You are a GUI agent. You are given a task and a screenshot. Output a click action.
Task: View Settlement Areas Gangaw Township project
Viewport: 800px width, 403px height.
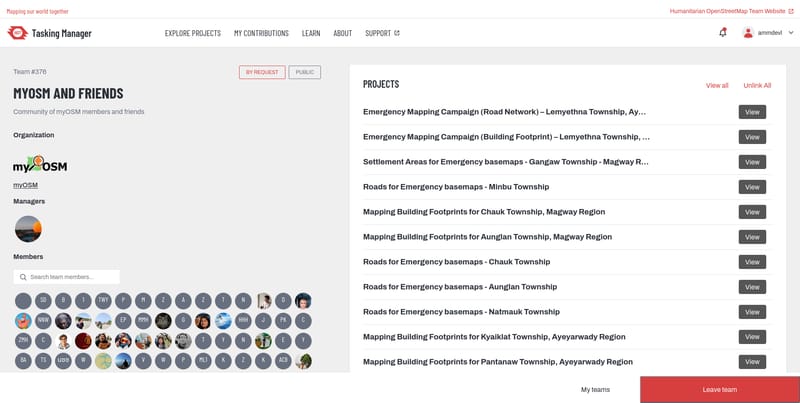coord(752,162)
